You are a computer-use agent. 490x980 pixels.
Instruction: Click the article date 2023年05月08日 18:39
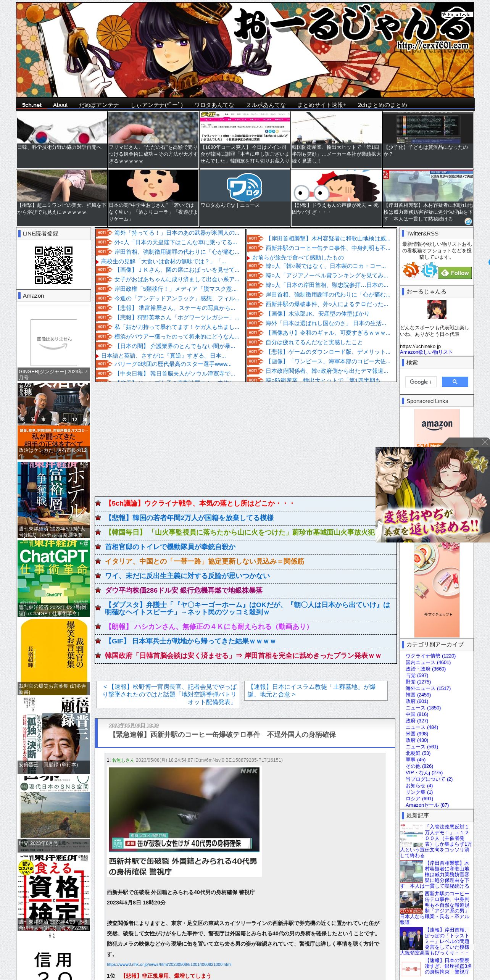click(x=134, y=725)
